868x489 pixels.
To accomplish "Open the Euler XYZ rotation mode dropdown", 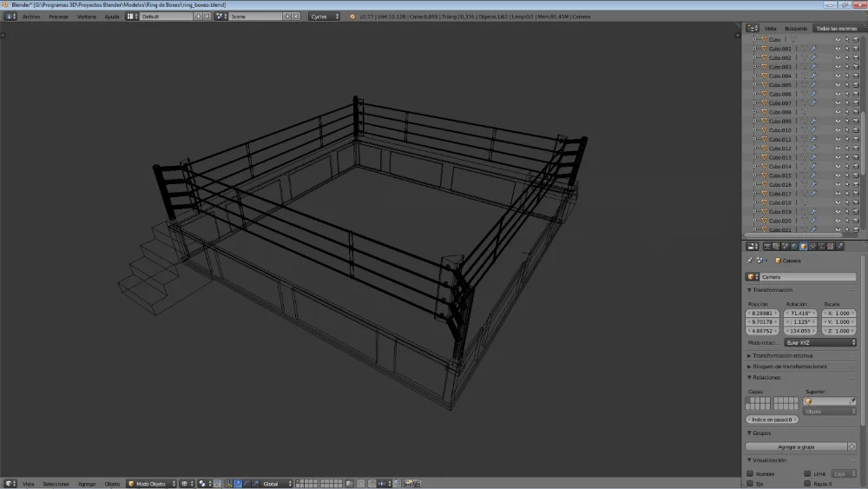I will pyautogui.click(x=819, y=343).
